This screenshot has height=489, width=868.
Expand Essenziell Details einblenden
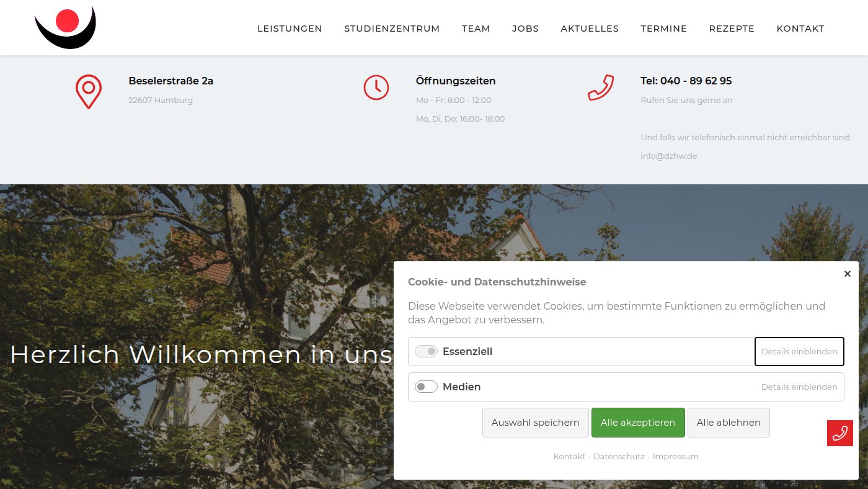coord(799,351)
